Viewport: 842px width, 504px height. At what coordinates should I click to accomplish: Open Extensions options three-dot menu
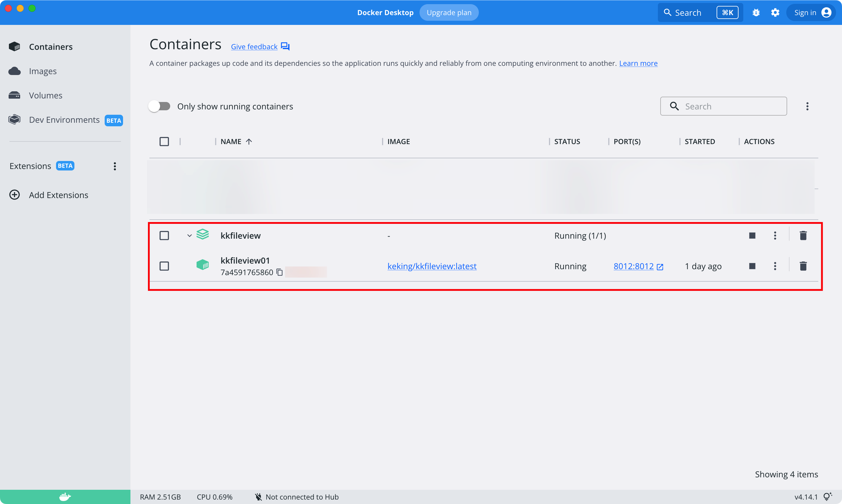115,166
